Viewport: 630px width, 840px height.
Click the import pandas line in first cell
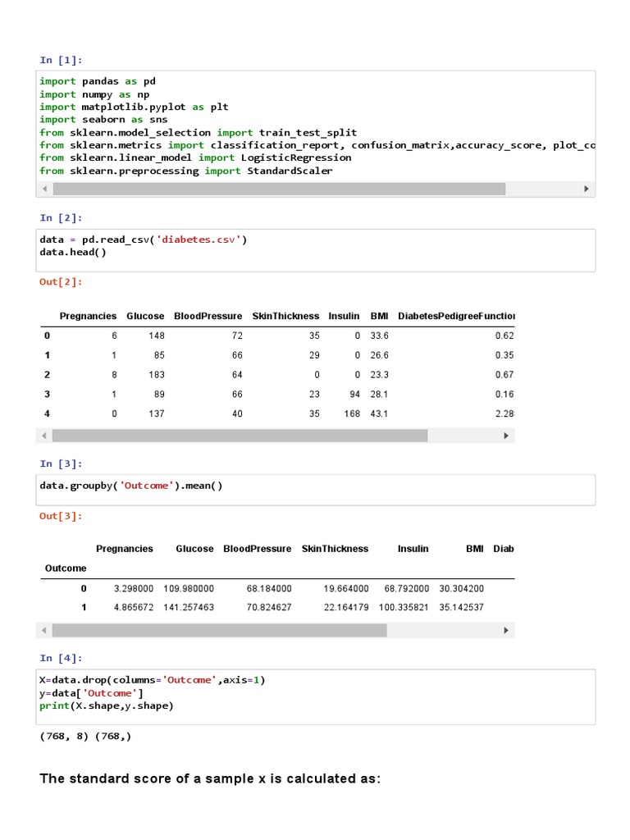pyautogui.click(x=98, y=81)
